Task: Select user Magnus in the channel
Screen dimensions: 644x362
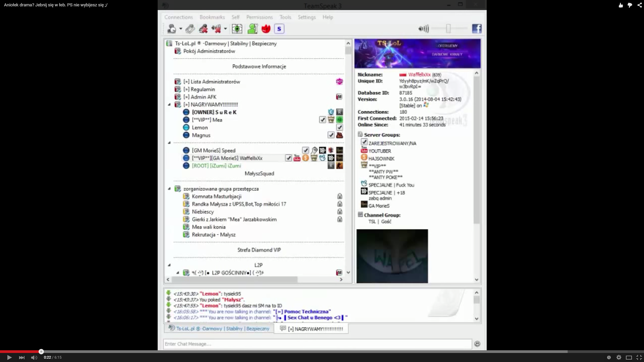Action: coord(201,135)
